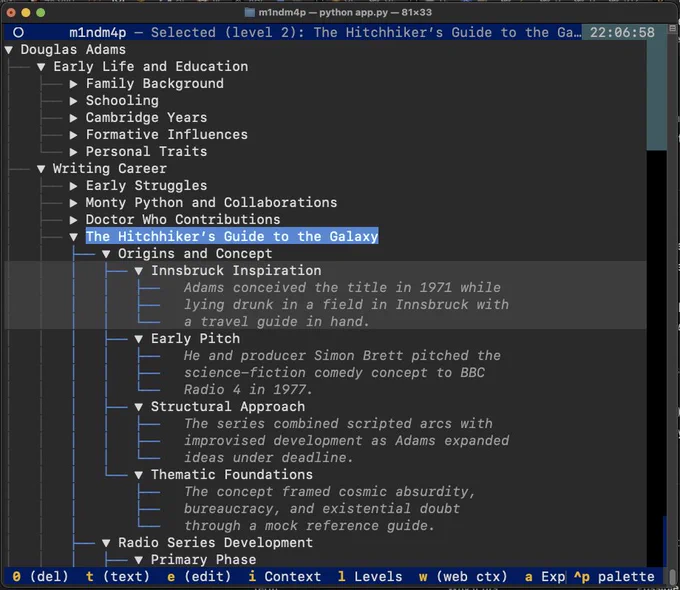Expand the Monty Python and Collaborations node
This screenshot has height=590, width=680.
[74, 202]
